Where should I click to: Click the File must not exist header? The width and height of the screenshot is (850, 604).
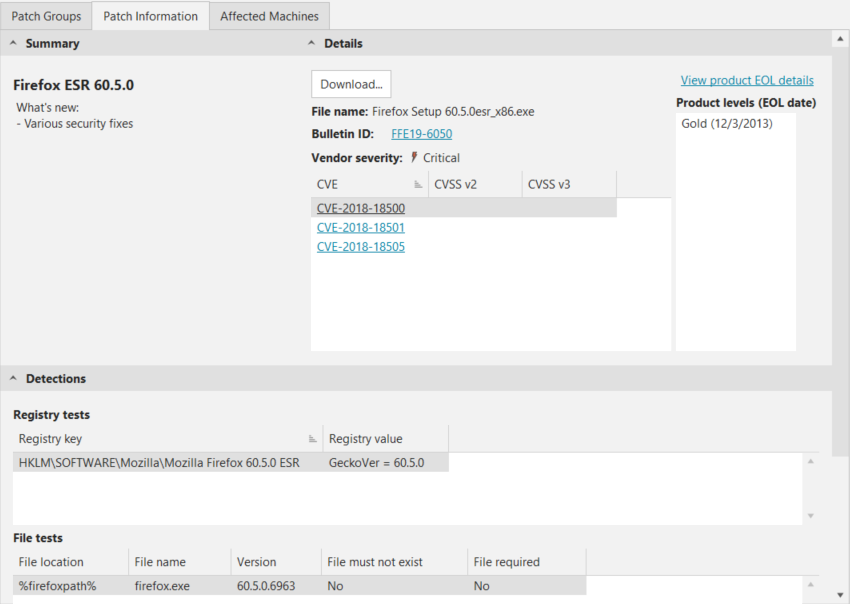pos(394,562)
